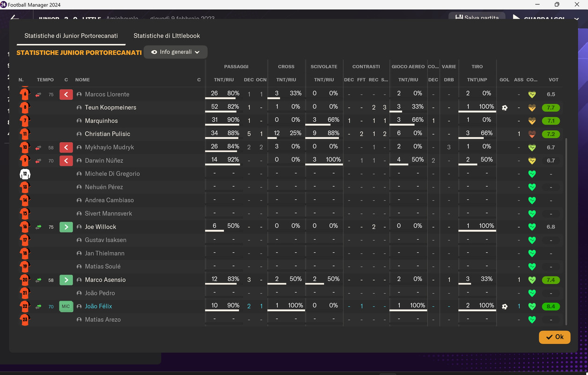Sort by the TEMPO column header
This screenshot has height=375, width=588.
click(x=45, y=80)
